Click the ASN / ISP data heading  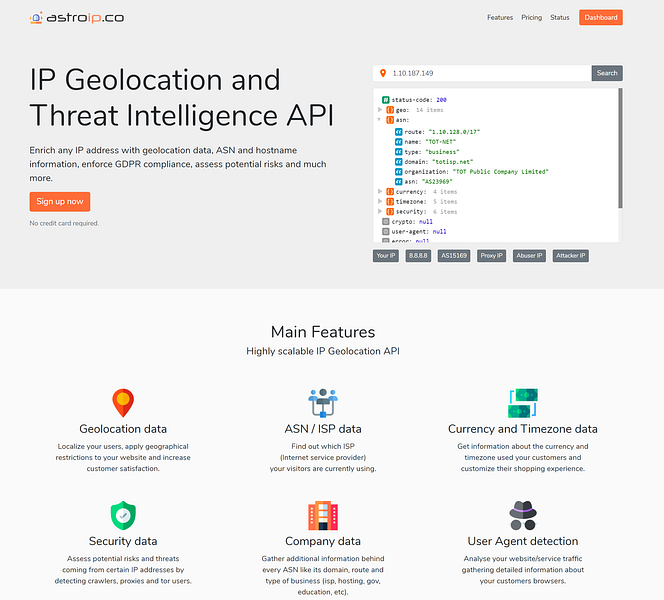[x=323, y=429]
